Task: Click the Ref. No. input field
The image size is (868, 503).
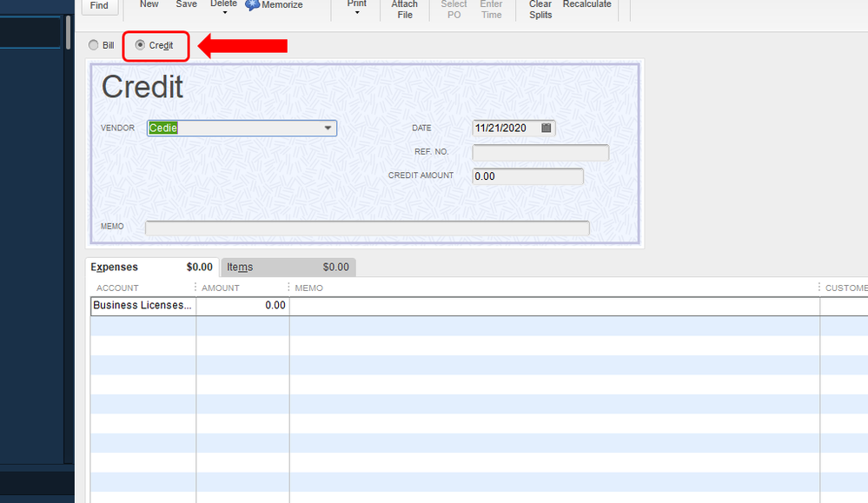Action: click(x=540, y=152)
